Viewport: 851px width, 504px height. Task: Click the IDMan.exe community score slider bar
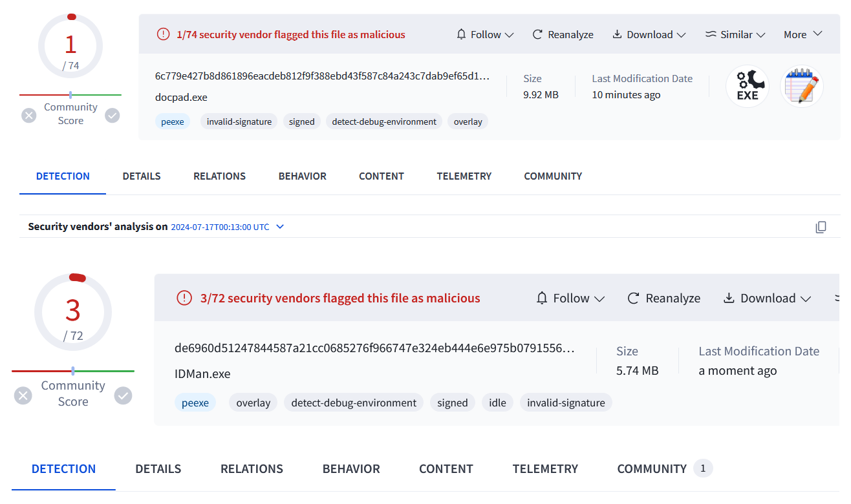click(73, 371)
